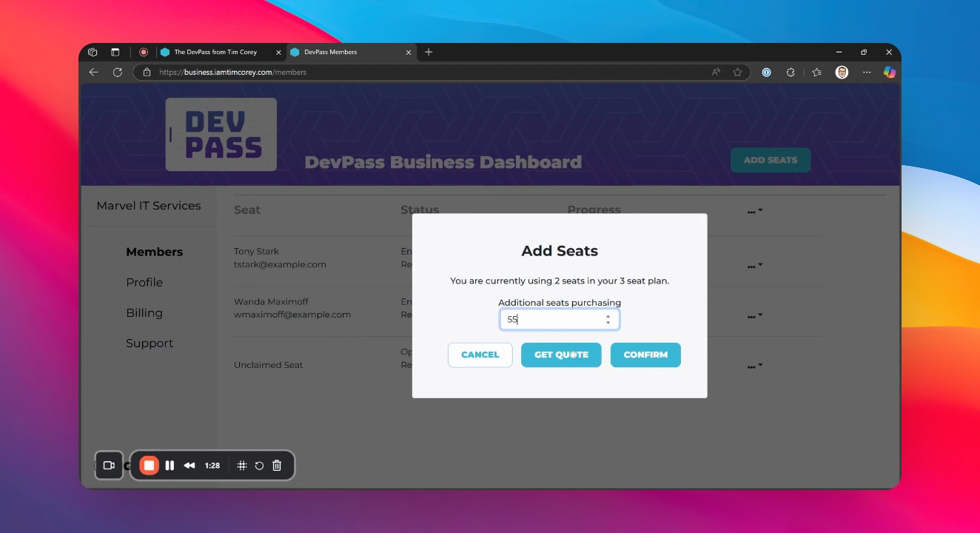Cancel the Add Seats dialog

(480, 355)
